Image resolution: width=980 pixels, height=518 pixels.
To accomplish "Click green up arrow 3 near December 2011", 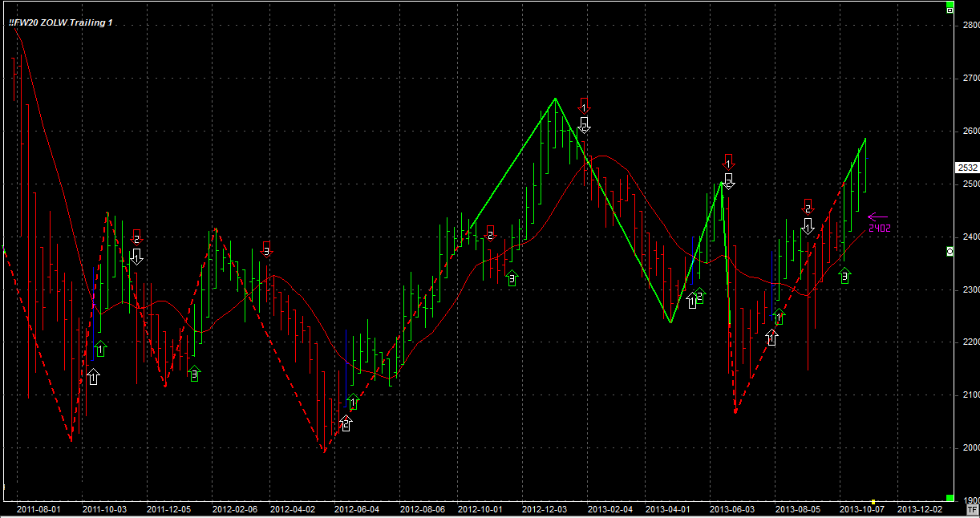I will [193, 373].
